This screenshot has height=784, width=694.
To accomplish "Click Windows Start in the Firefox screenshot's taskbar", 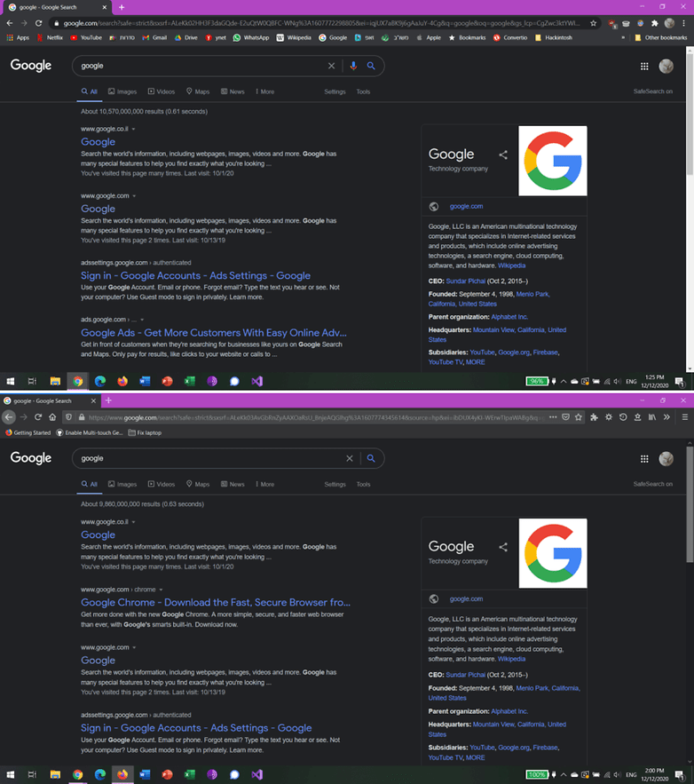I will (x=10, y=774).
